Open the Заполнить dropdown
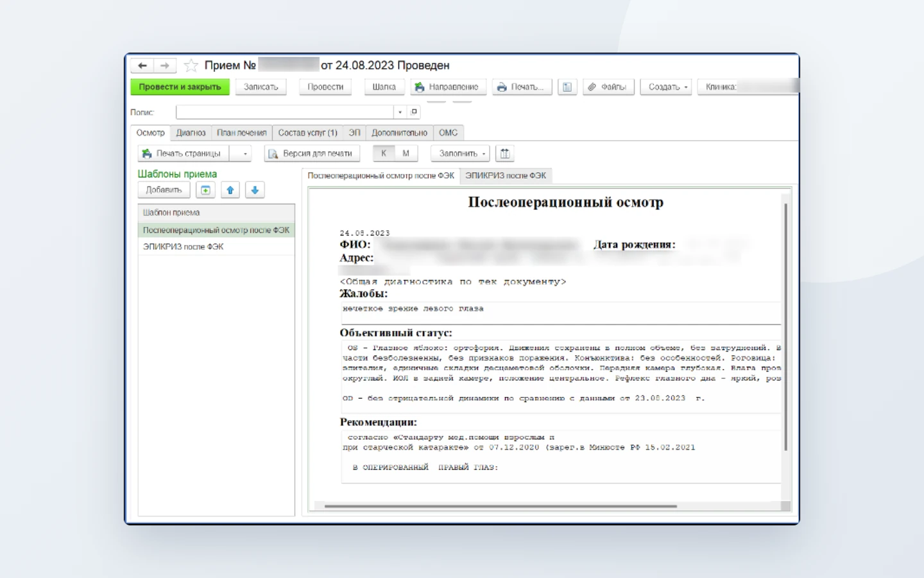Viewport: 924px width, 578px height. (460, 153)
